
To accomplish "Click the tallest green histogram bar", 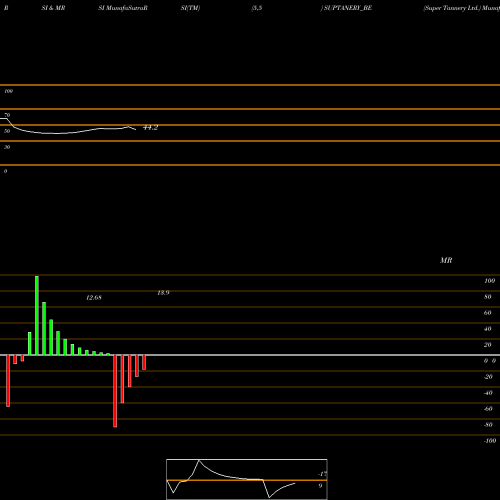I will tap(37, 315).
